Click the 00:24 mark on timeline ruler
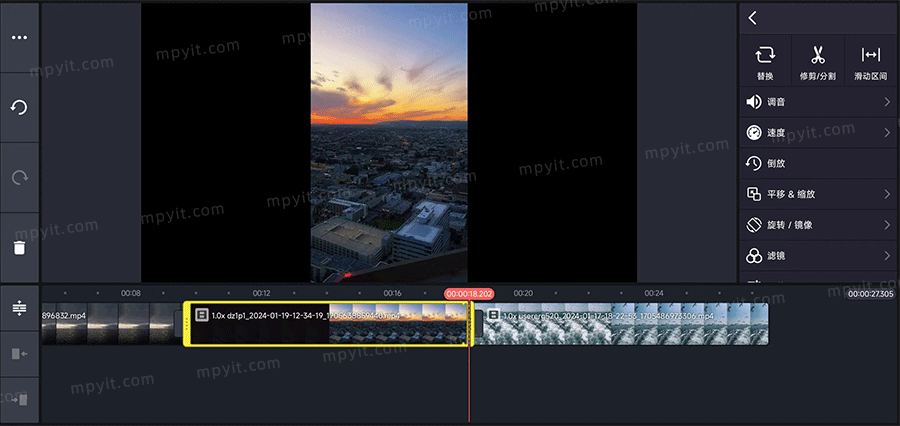This screenshot has width=900, height=426. click(654, 293)
